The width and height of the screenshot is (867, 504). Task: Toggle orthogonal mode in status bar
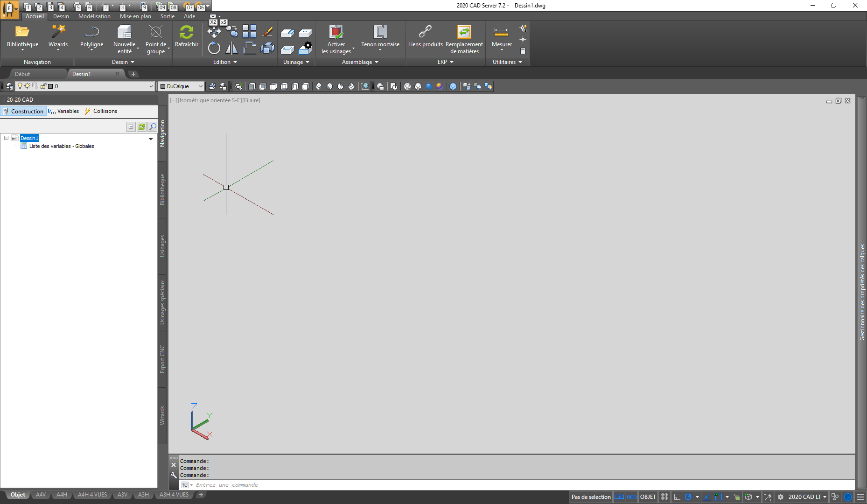(677, 497)
